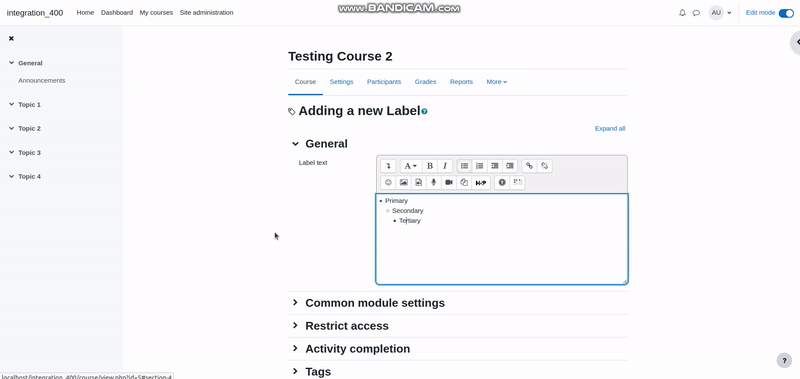
Task: Open the screenreader helper button
Action: click(517, 183)
